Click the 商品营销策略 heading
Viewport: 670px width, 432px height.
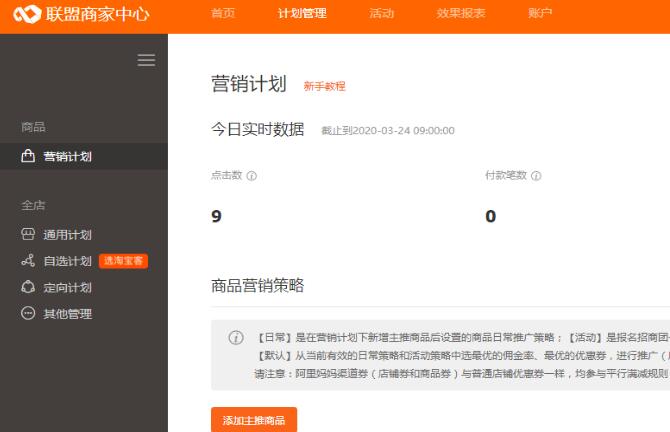tap(258, 285)
